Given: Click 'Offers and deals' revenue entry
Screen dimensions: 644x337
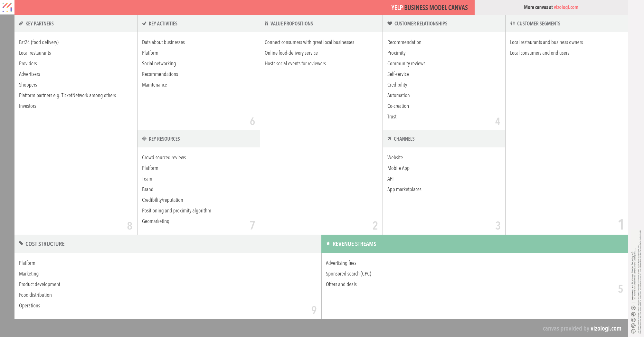Looking at the screenshot, I should click(x=341, y=284).
